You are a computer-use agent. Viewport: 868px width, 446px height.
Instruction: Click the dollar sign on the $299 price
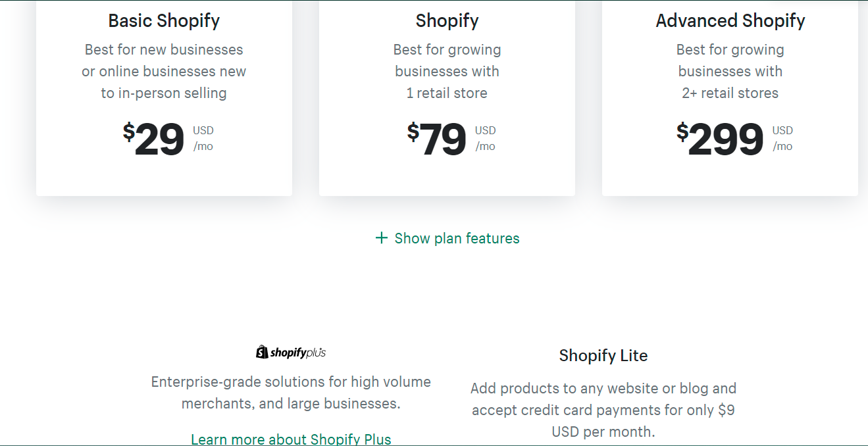[x=682, y=132]
